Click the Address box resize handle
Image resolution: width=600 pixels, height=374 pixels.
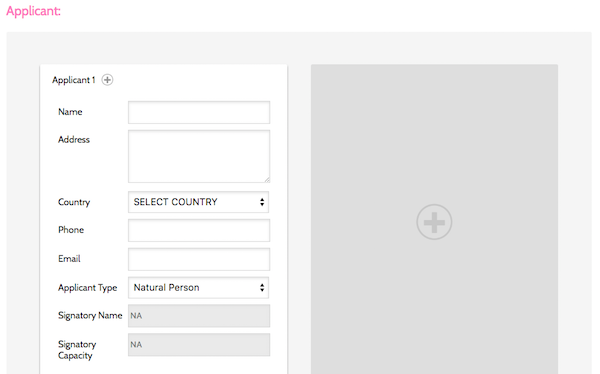(267, 180)
